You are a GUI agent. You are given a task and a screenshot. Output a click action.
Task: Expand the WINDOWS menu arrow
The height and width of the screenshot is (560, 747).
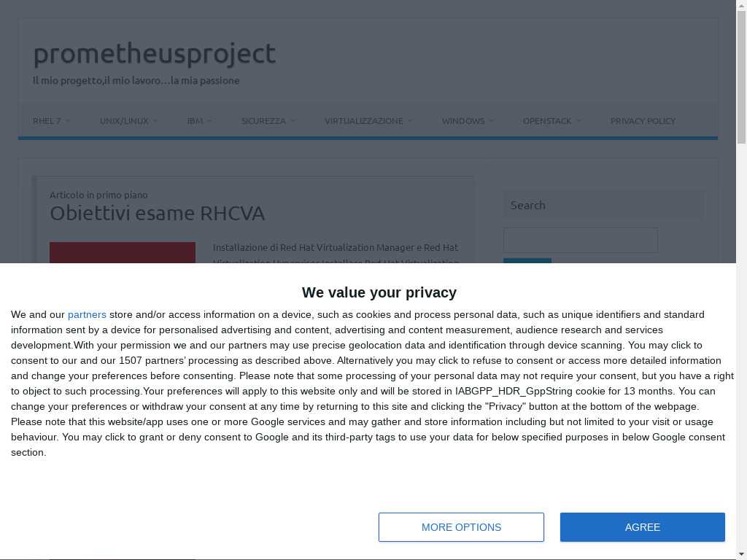pos(491,121)
